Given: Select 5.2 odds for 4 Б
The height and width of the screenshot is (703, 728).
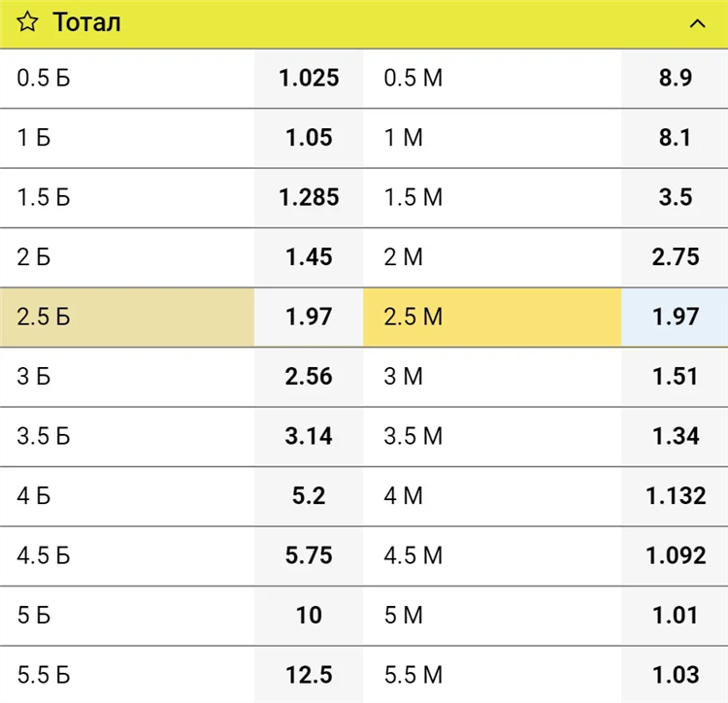Looking at the screenshot, I should pos(309,496).
